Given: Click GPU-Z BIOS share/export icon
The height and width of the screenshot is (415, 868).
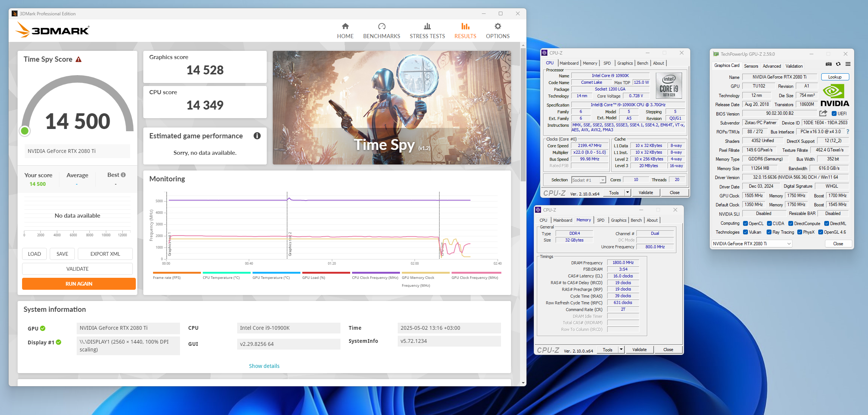Looking at the screenshot, I should tap(823, 113).
